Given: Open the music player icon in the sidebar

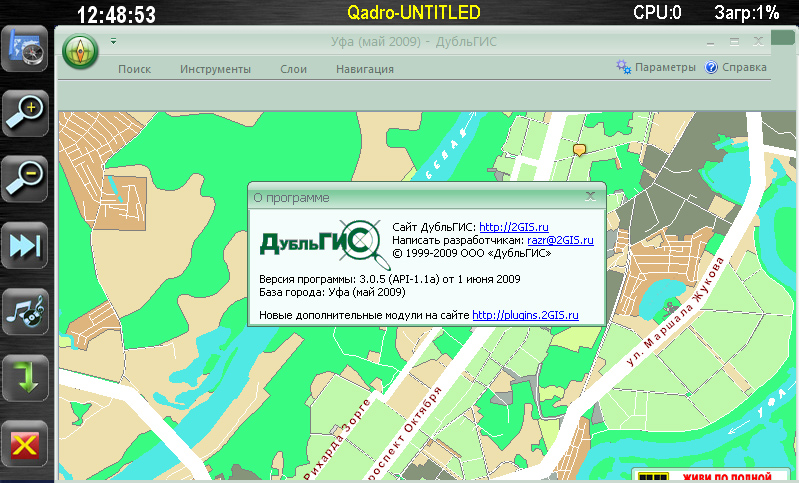Looking at the screenshot, I should (24, 311).
